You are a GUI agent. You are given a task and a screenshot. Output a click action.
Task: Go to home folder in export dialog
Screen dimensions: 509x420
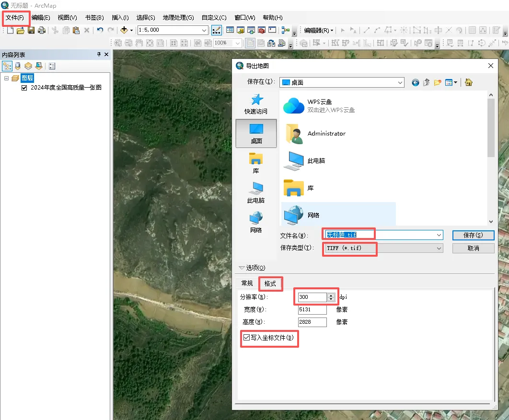coord(469,82)
